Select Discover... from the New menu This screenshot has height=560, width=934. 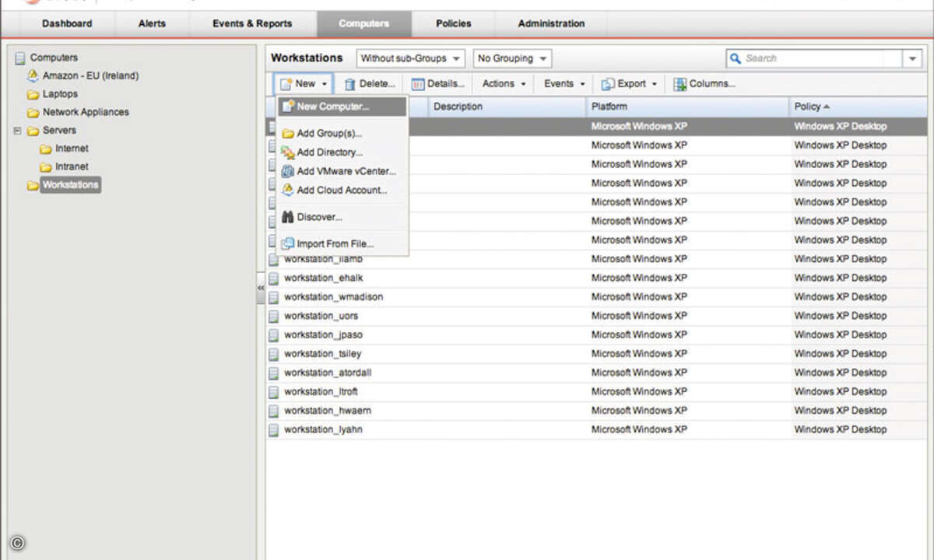(x=342, y=217)
